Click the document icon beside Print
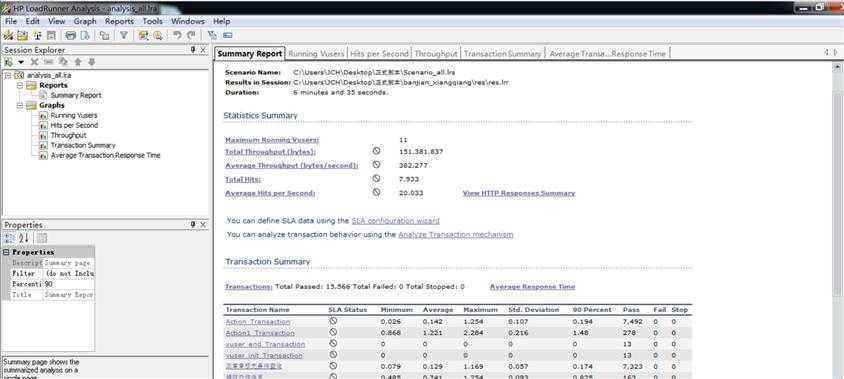The height and width of the screenshot is (379, 844). coord(85,36)
